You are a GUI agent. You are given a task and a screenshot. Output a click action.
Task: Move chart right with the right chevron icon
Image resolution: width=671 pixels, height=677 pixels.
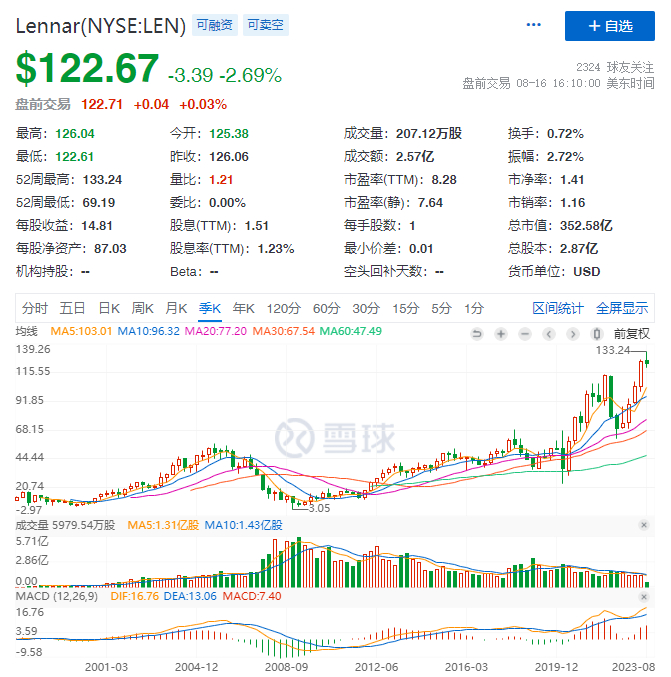(x=573, y=334)
